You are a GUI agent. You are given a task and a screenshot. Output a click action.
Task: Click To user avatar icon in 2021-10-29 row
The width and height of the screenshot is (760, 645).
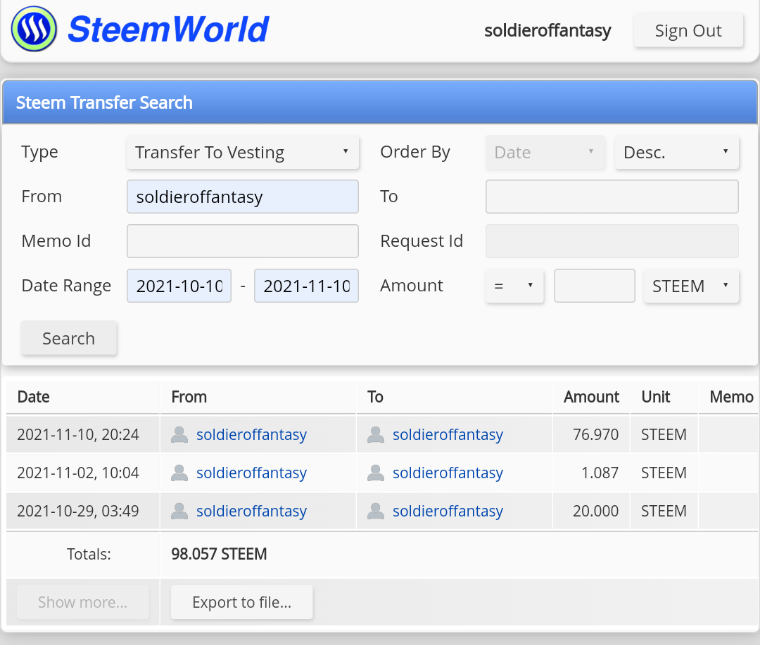pos(376,511)
